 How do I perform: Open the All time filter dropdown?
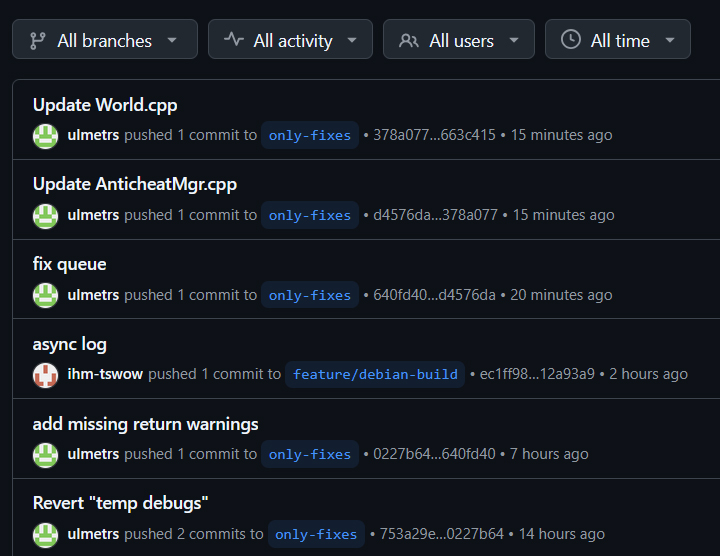pyautogui.click(x=618, y=39)
